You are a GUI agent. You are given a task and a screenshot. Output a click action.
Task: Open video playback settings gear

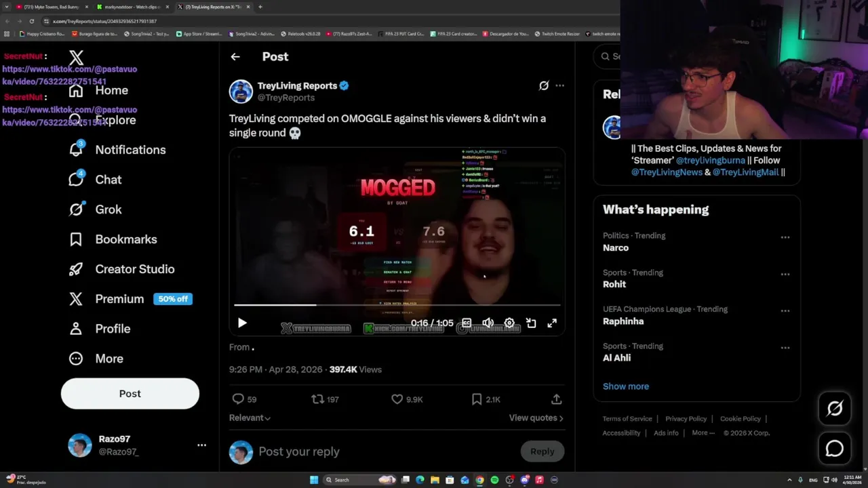[509, 323]
